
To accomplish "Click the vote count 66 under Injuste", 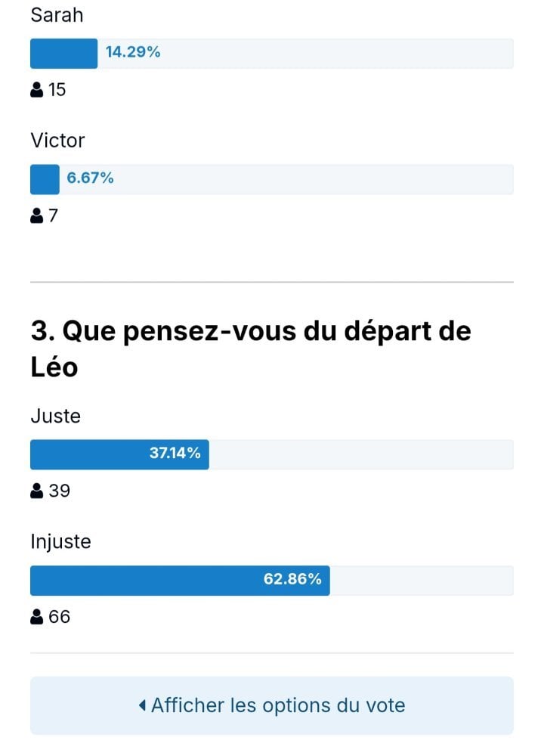I will coord(59,617).
